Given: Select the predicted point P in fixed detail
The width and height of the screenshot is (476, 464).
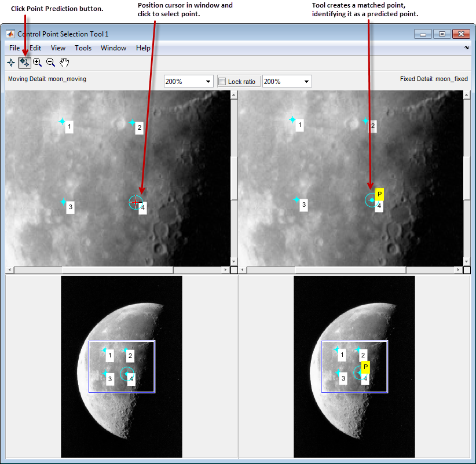Looking at the screenshot, I should pyautogui.click(x=371, y=200).
